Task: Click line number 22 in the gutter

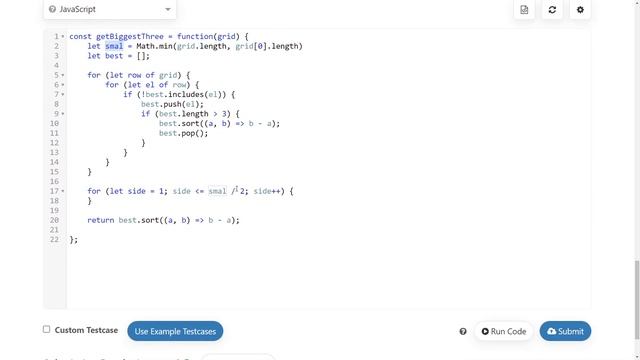Action: 55,240
